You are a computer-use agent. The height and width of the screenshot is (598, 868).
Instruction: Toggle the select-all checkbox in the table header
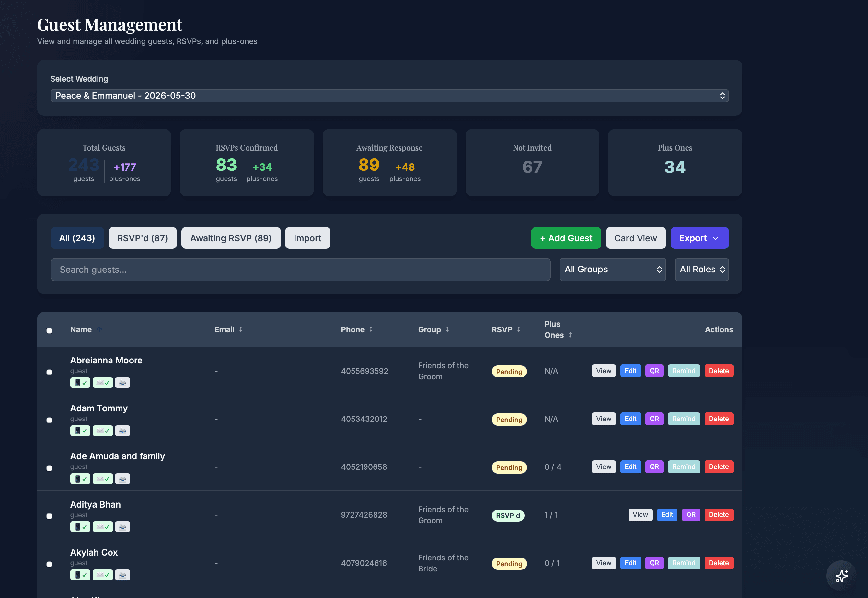tap(50, 330)
